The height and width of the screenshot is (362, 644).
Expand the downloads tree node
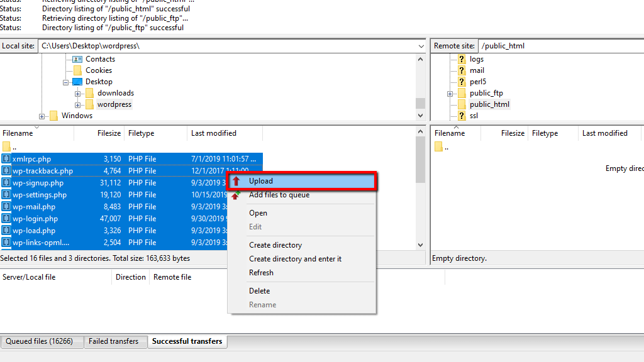coord(77,94)
